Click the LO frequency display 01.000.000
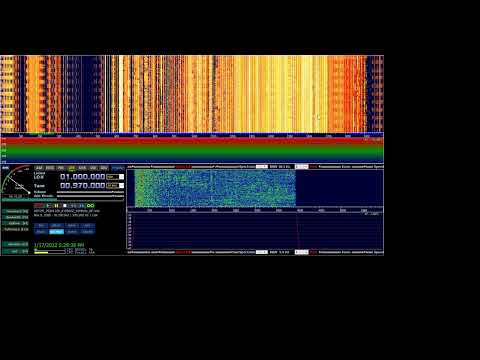The width and height of the screenshot is (480, 360). coord(83,177)
